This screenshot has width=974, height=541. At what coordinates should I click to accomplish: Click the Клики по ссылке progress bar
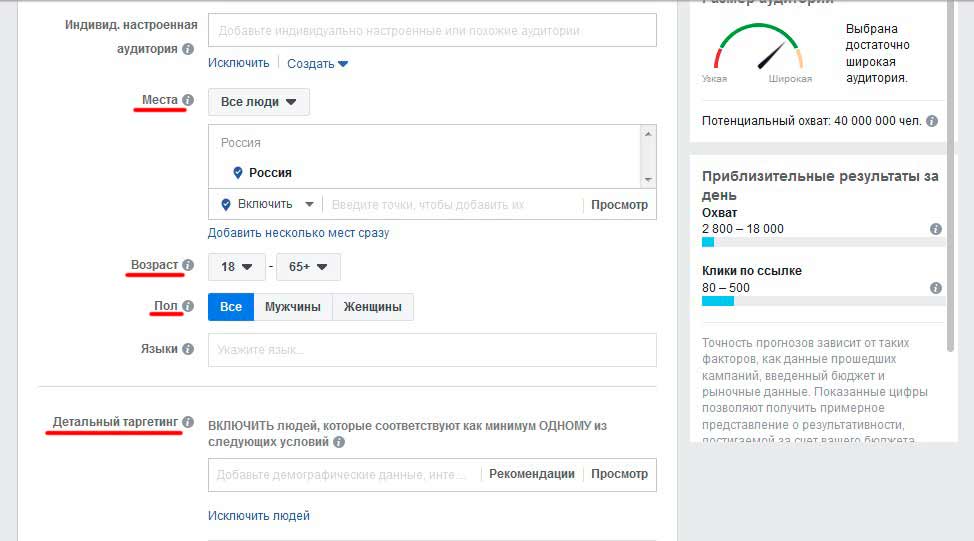823,301
